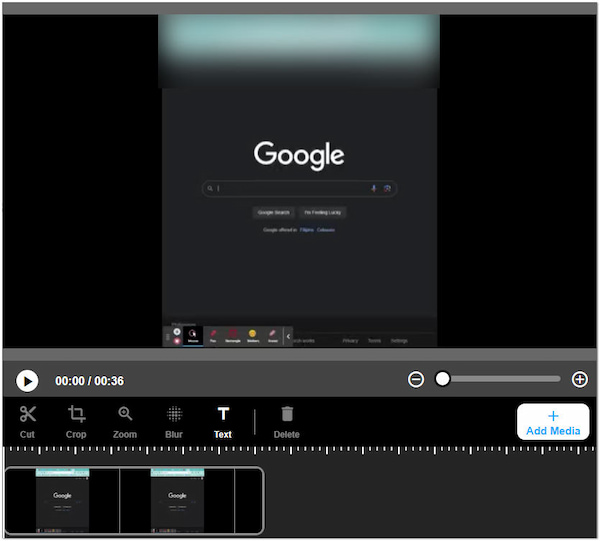Click Rectangle tool in preview annotation bar

point(233,336)
